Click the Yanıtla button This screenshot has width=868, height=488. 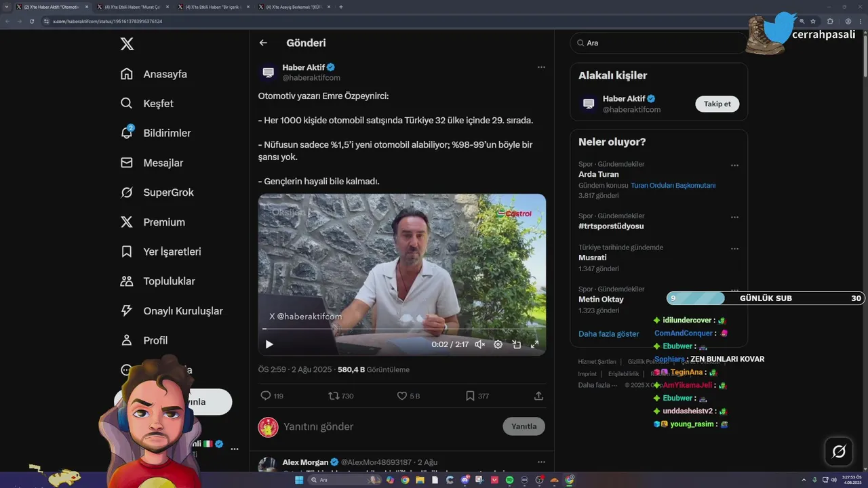click(524, 426)
